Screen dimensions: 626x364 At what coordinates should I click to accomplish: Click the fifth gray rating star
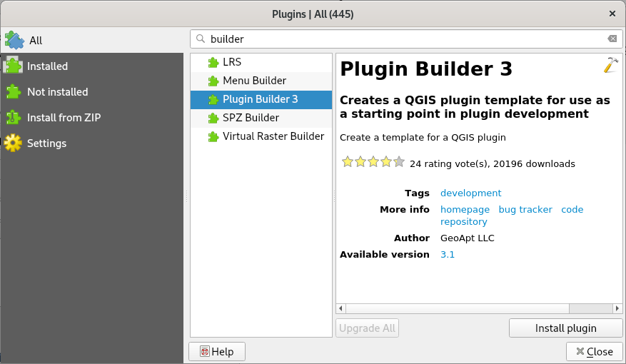click(399, 162)
